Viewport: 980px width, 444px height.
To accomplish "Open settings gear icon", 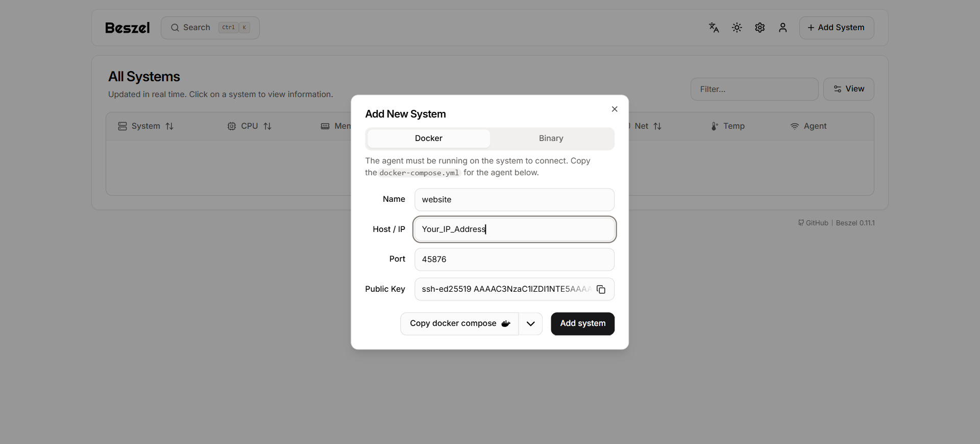I will coord(759,28).
